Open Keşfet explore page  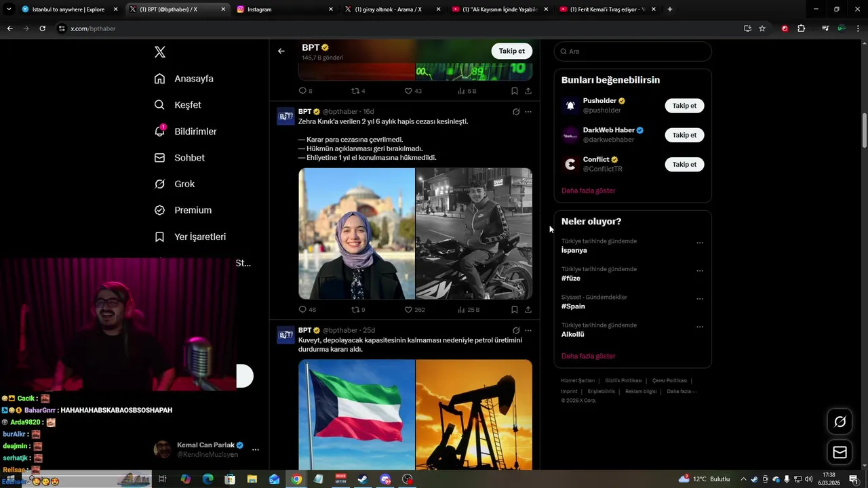coord(178,105)
